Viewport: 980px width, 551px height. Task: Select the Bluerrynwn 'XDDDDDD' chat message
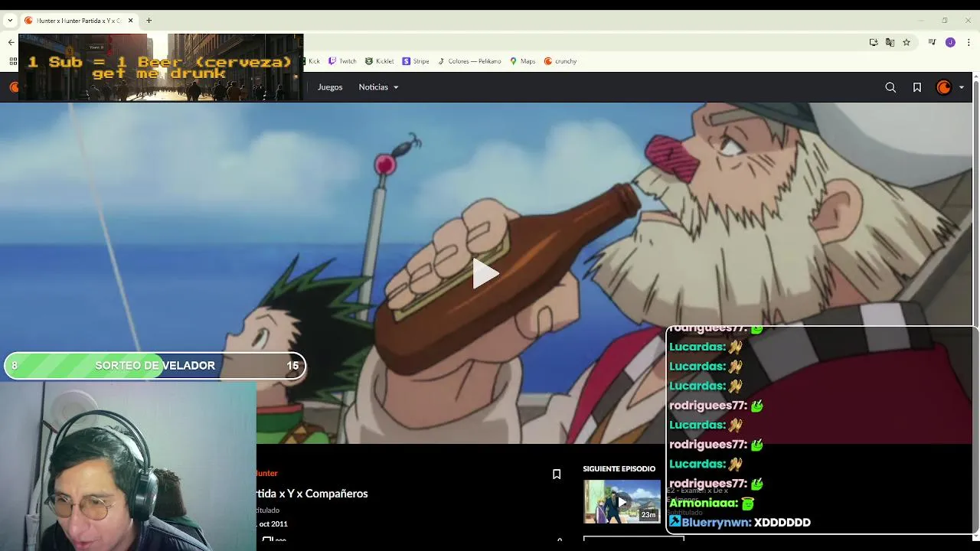click(740, 523)
